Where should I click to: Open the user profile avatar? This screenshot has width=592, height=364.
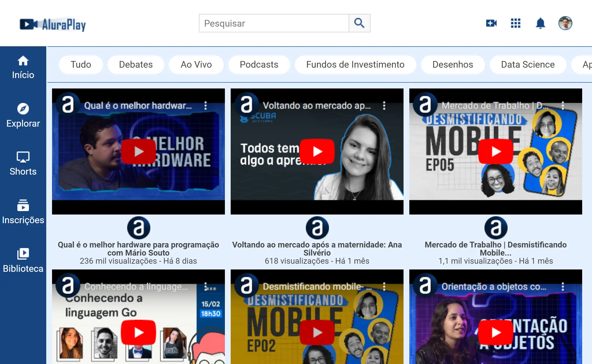click(x=565, y=23)
